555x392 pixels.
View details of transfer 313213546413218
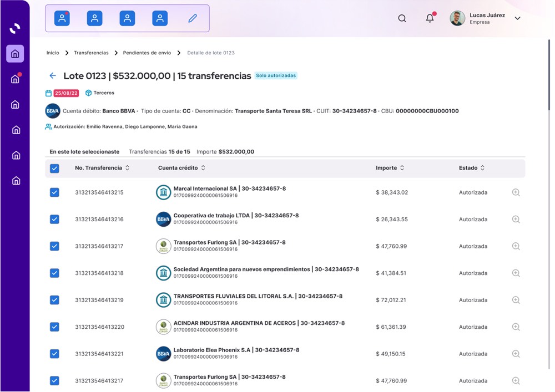point(516,273)
